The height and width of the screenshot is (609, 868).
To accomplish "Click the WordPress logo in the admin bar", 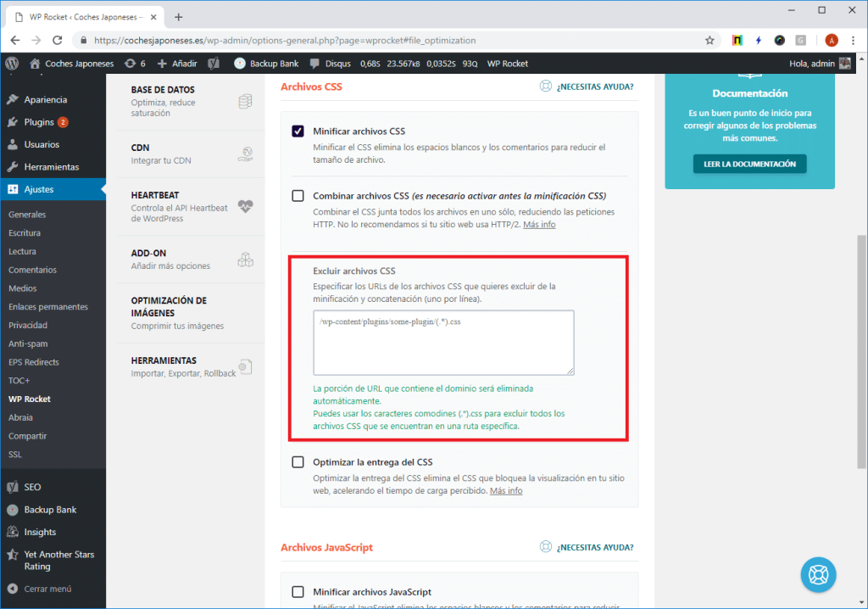I will (11, 63).
